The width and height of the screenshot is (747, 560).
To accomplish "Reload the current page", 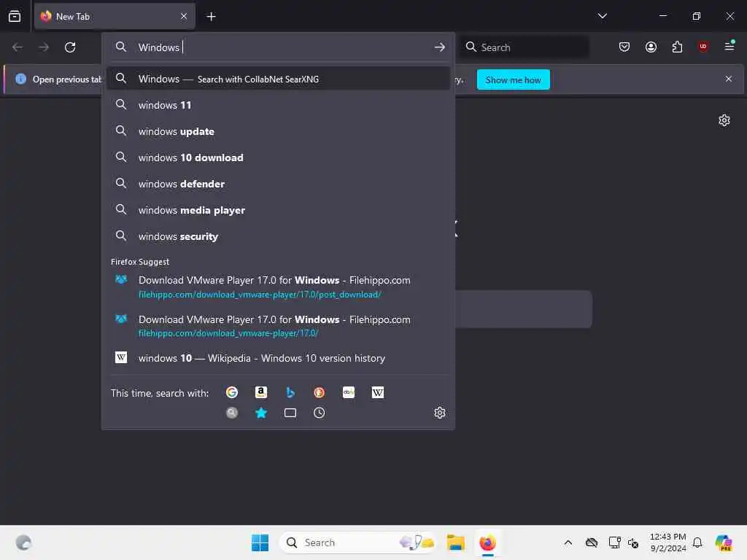I will 70,47.
